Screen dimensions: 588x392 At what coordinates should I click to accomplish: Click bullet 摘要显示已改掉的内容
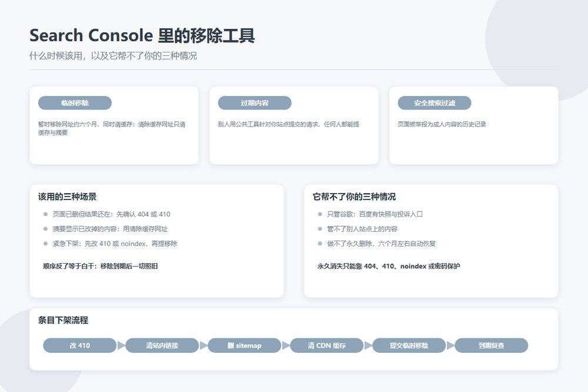(84, 229)
